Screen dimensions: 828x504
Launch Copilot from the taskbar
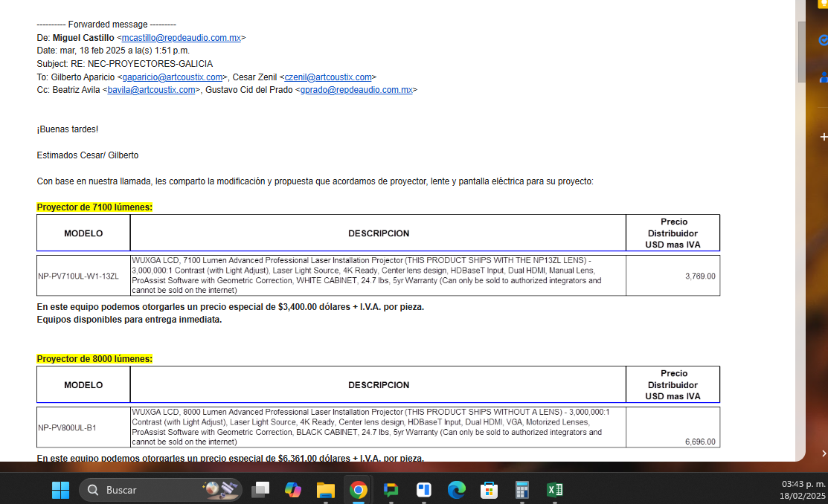click(x=292, y=490)
